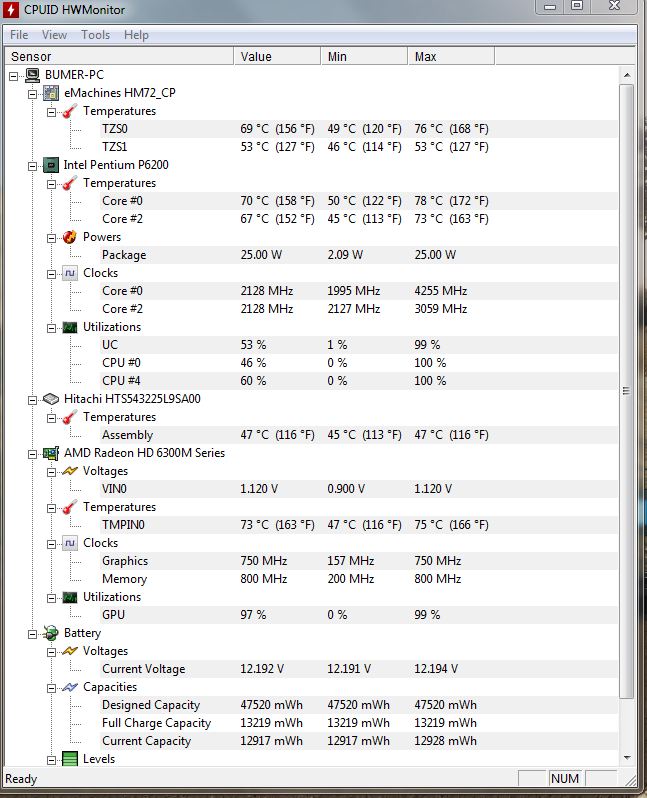Collapse the AMD Radeon HD 6300M node
Screen dimensions: 647x798
[32, 453]
